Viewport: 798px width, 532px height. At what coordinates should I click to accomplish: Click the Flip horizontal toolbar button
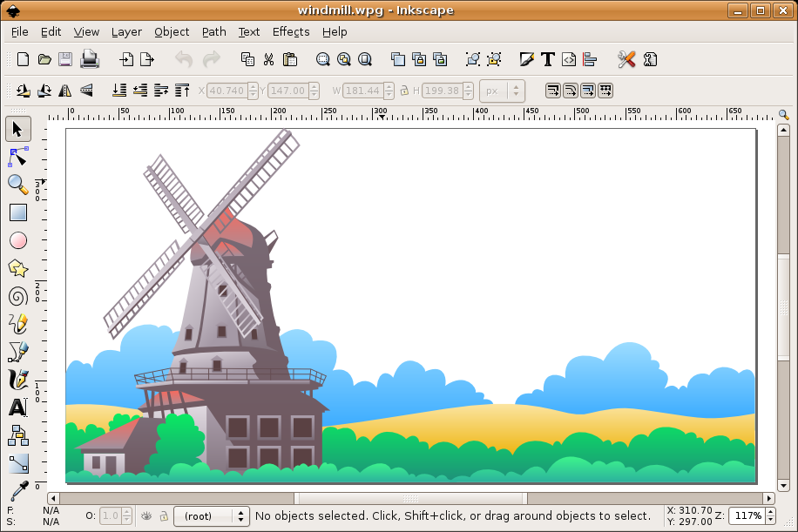click(64, 90)
